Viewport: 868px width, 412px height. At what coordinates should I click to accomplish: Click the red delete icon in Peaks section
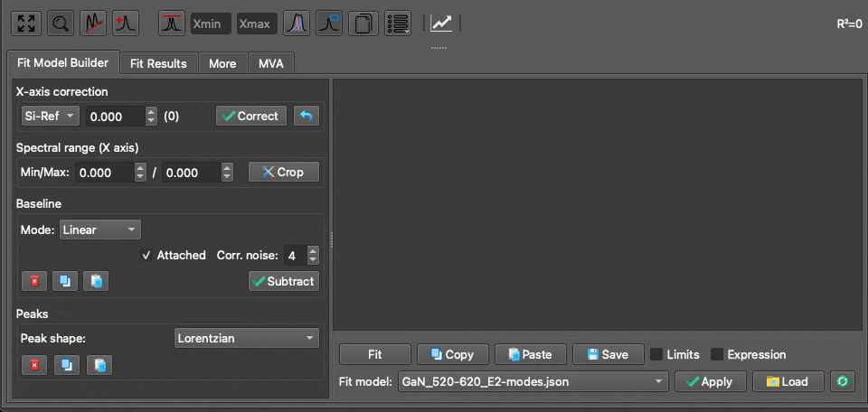click(34, 365)
